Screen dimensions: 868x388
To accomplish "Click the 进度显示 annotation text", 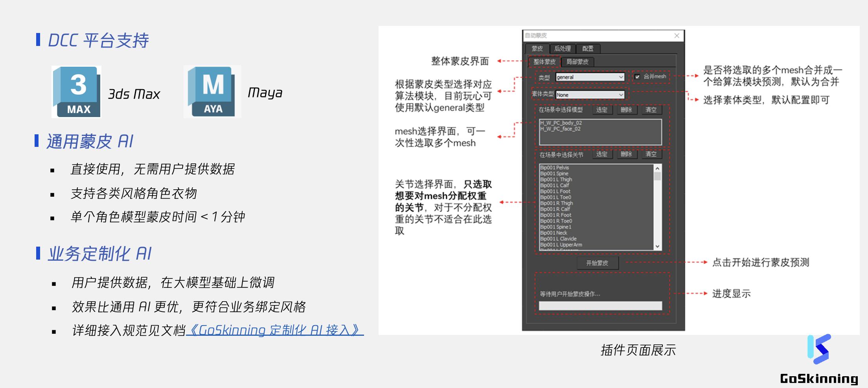I will tap(732, 294).
